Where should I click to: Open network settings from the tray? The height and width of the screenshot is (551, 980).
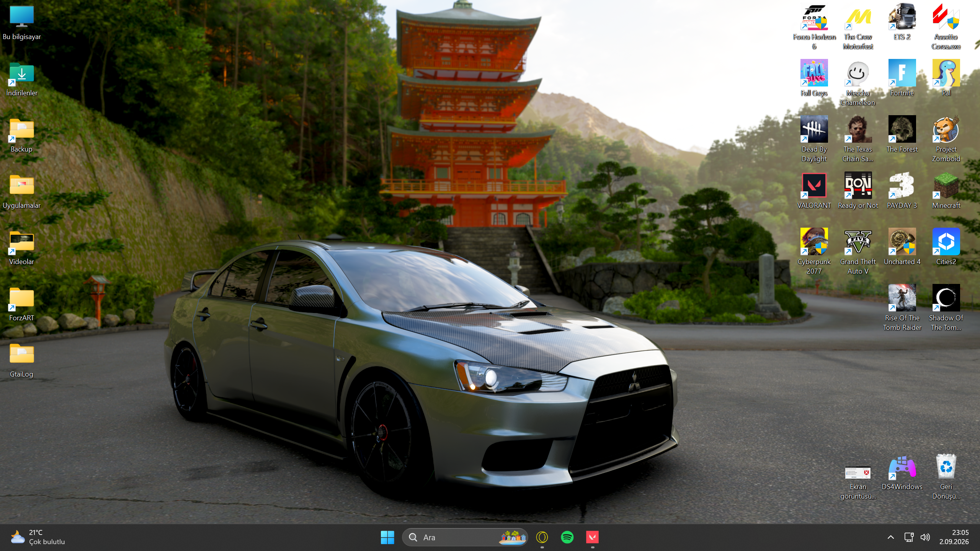coord(909,537)
